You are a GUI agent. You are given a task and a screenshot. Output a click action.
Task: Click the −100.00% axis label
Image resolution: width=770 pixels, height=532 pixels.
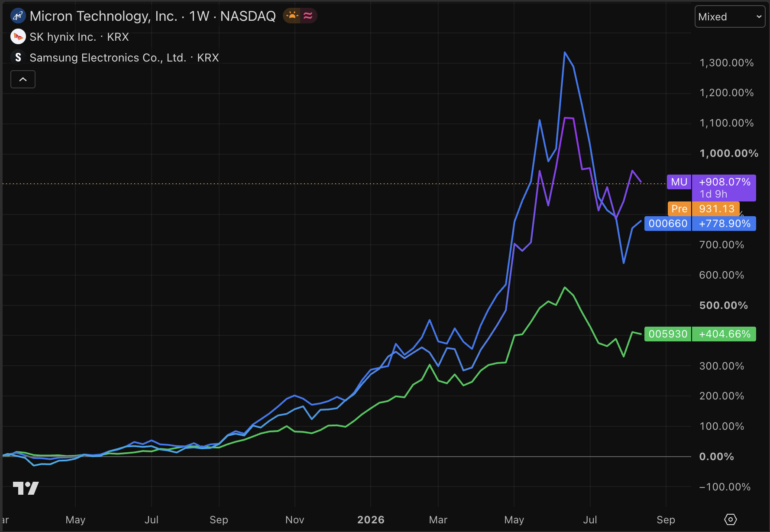(x=725, y=487)
